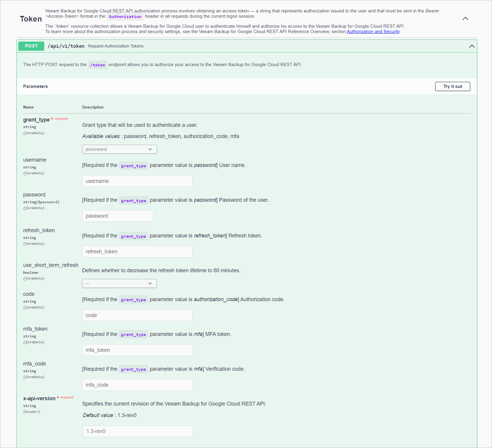Click the '(header)' location label
This screenshot has width=492, height=448.
click(32, 412)
